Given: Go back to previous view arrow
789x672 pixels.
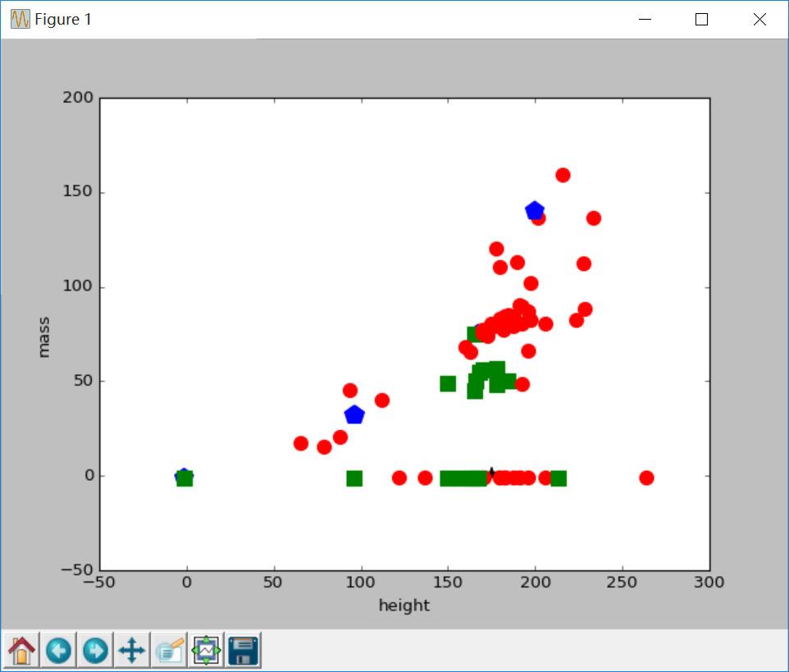Looking at the screenshot, I should (x=58, y=651).
